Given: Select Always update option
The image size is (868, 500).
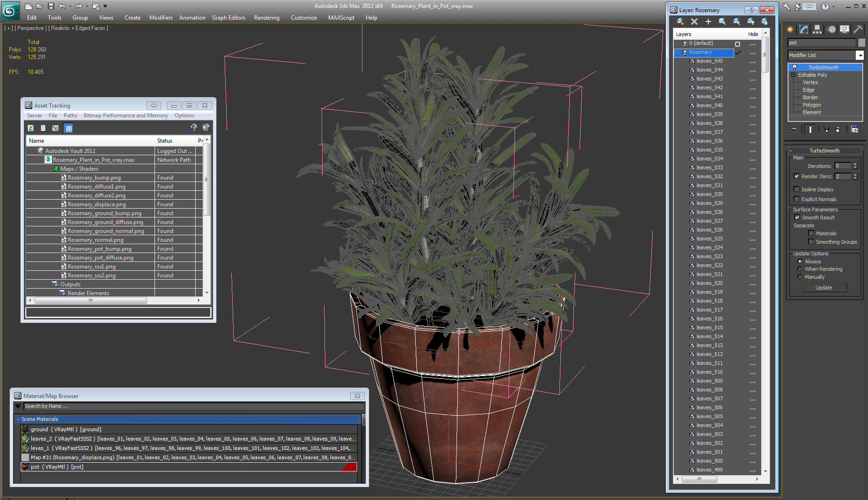Looking at the screenshot, I should pos(800,261).
